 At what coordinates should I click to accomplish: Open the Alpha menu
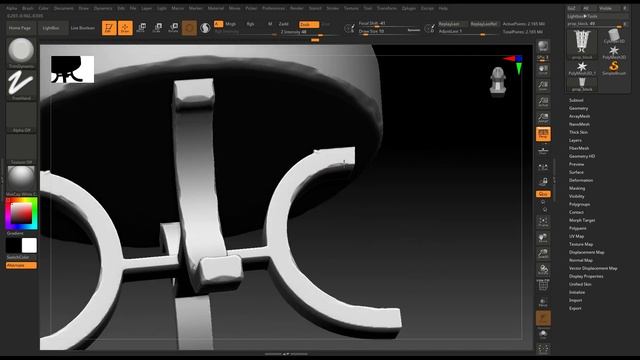(11, 8)
